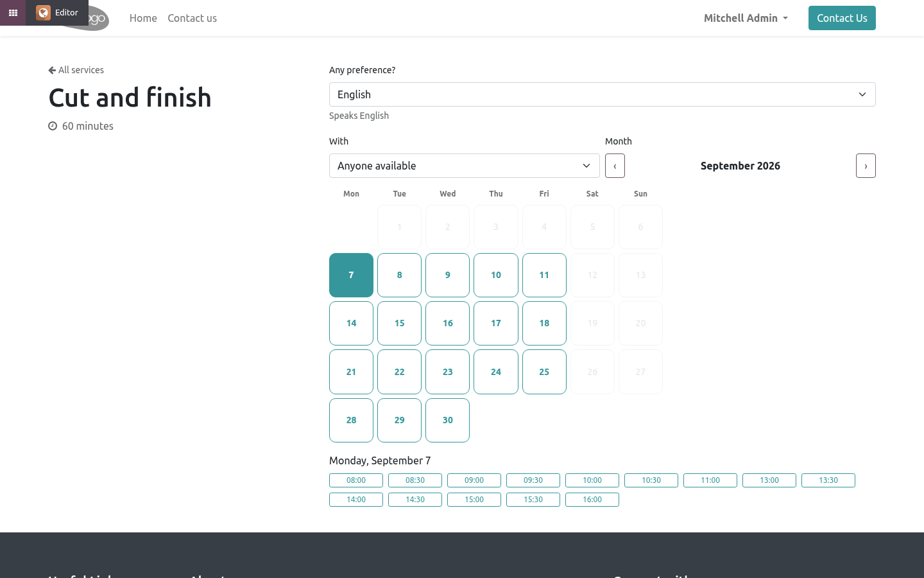Choose September 10 date
This screenshot has height=578, width=924.
[x=496, y=275]
